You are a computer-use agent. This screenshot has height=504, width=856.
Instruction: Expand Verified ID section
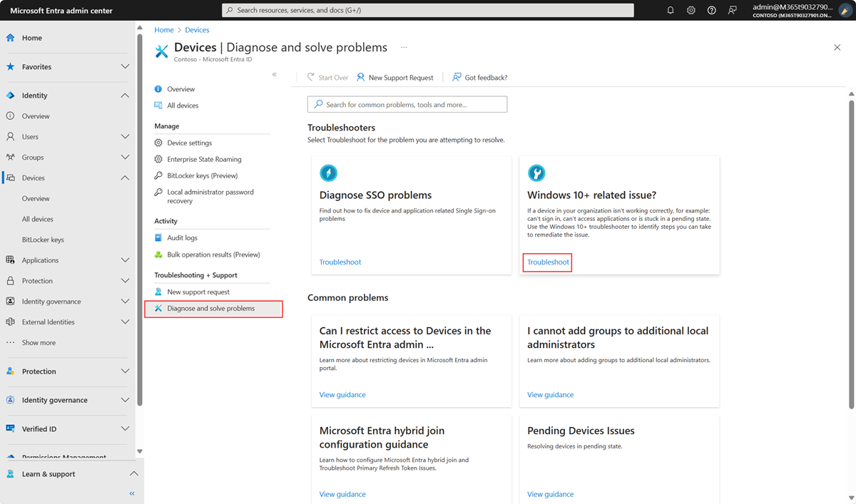pyautogui.click(x=125, y=428)
